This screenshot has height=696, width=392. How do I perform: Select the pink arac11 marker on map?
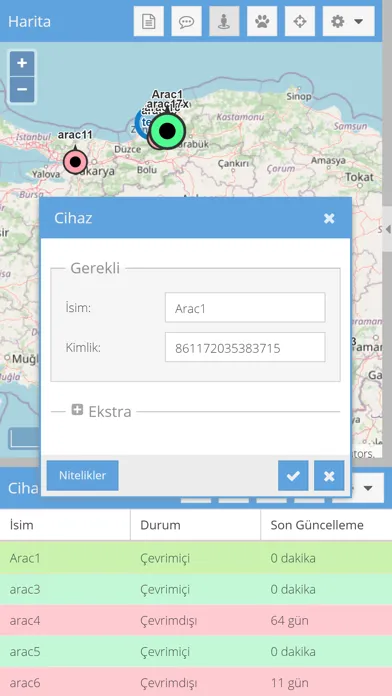pyautogui.click(x=75, y=162)
